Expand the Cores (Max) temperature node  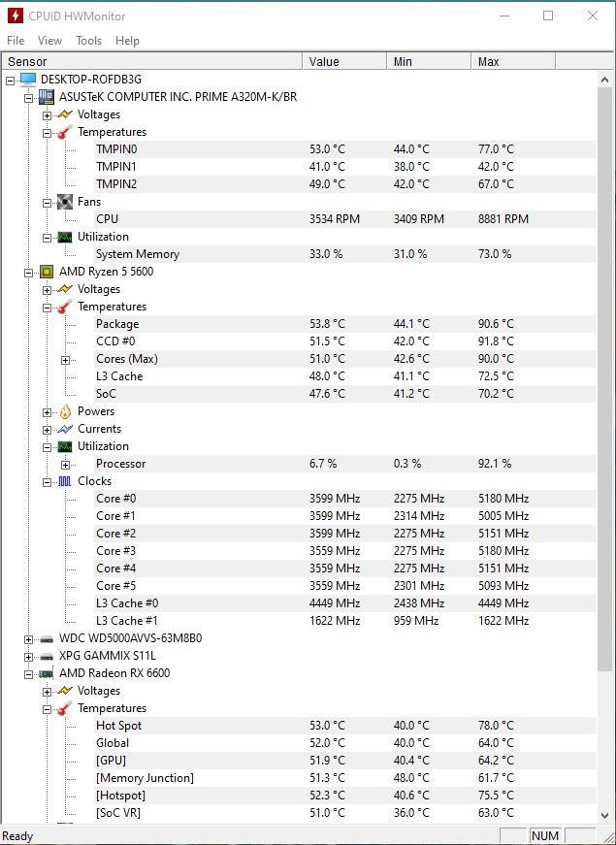(65, 360)
